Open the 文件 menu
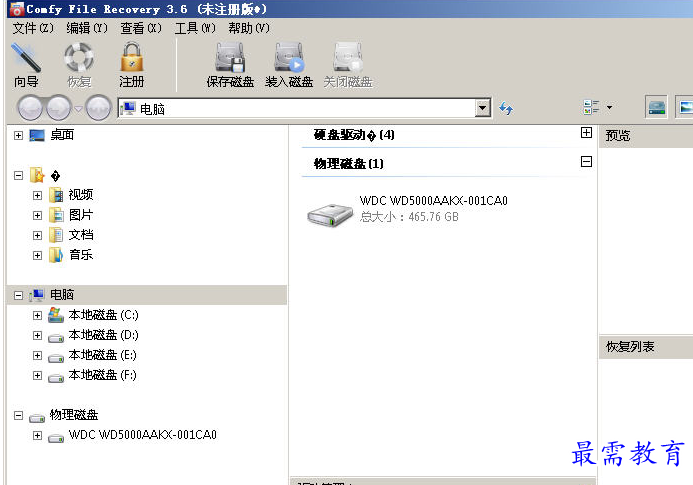The height and width of the screenshot is (485, 693). pos(33,28)
